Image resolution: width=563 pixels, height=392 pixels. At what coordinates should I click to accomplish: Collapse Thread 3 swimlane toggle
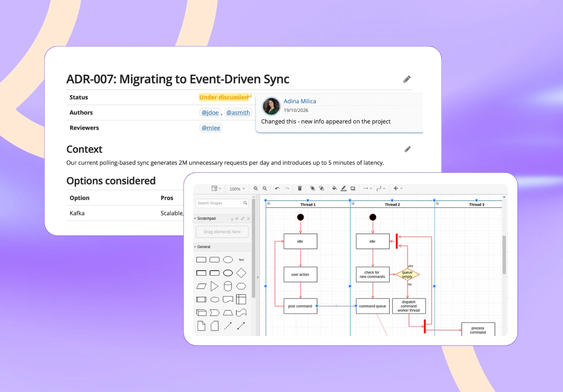tap(437, 204)
